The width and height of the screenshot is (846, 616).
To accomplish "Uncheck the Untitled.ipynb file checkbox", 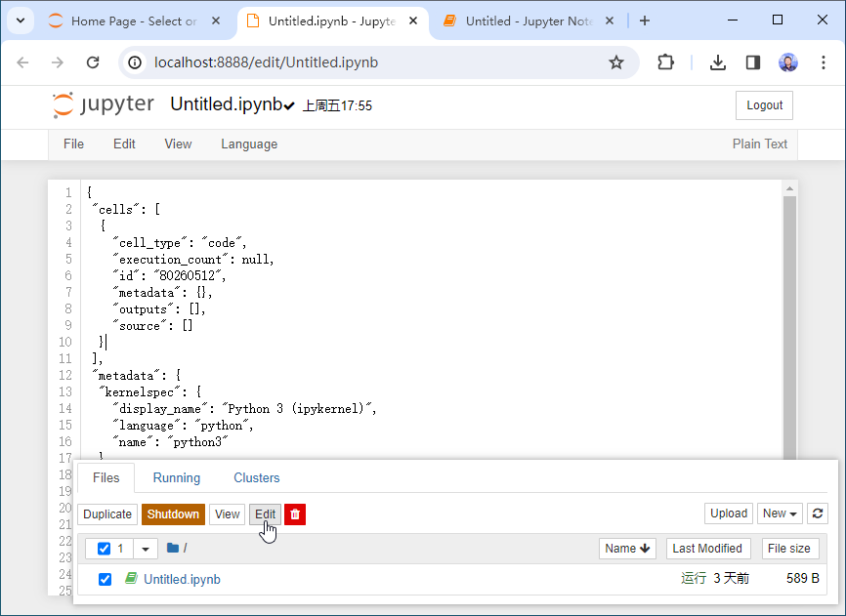I will (x=106, y=580).
